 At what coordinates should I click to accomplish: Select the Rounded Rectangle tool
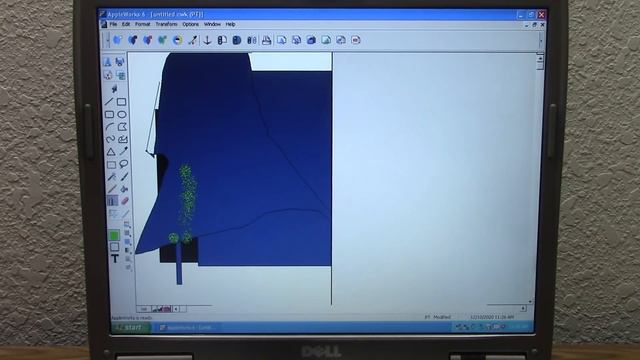pos(109,114)
